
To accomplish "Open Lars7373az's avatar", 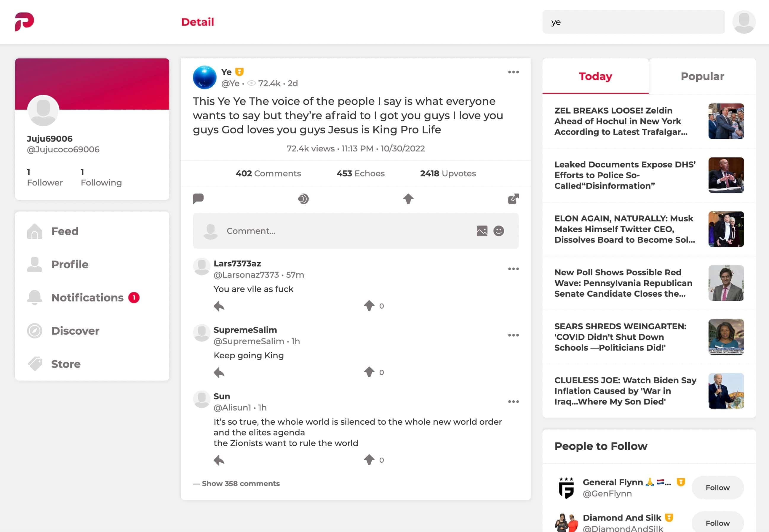I will [202, 266].
